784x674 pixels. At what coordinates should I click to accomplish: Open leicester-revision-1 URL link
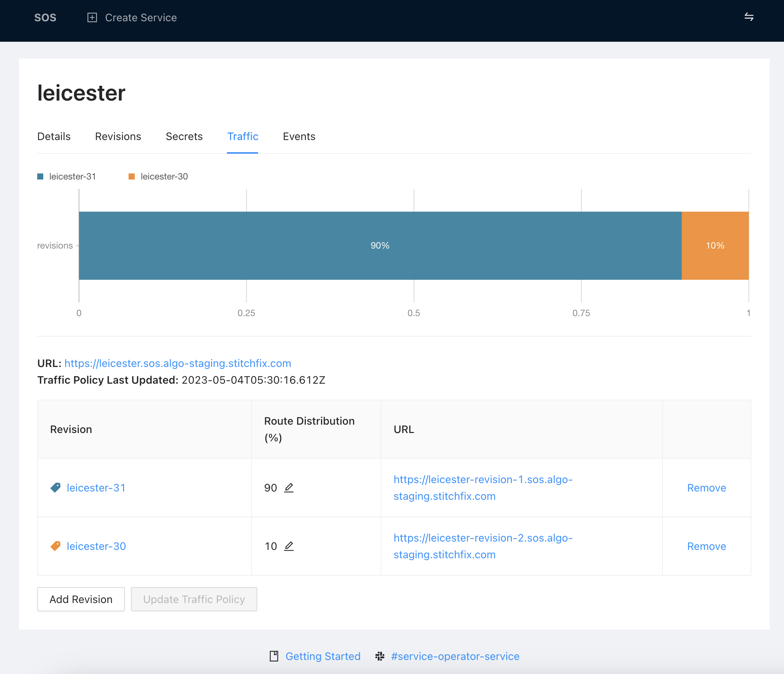[483, 488]
